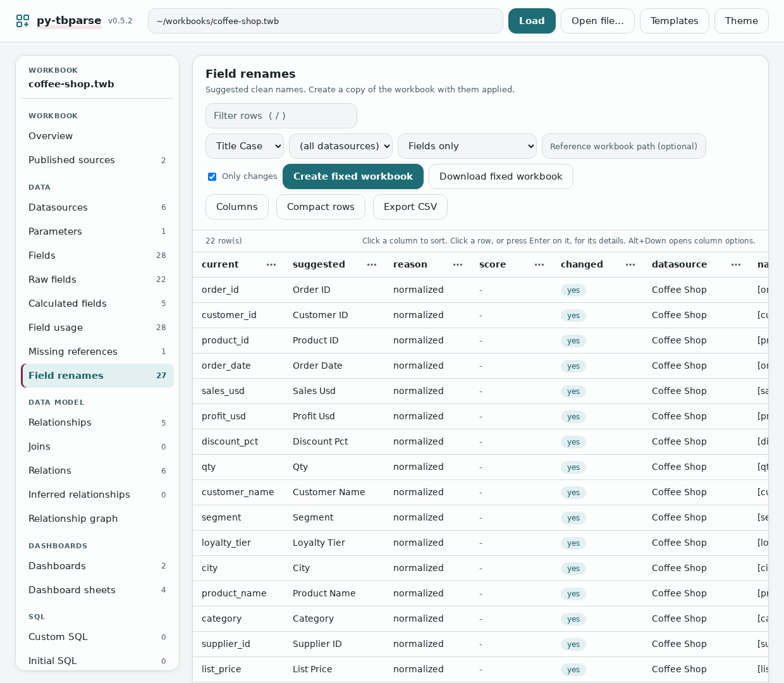The image size is (784, 683).
Task: Open Parameters in the sidebar
Action: click(97, 231)
